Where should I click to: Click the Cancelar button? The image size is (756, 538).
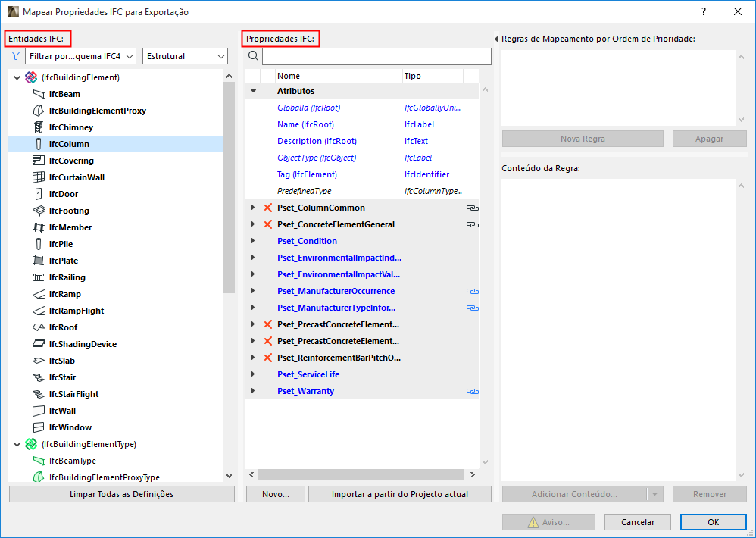click(x=637, y=522)
